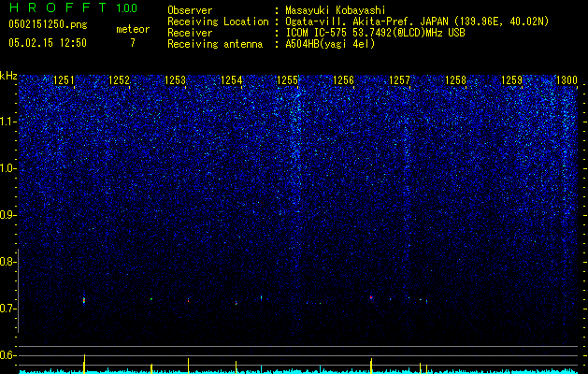This screenshot has width=588, height=374.
Task: Click the kHz axis unit label
Action: (x=8, y=76)
